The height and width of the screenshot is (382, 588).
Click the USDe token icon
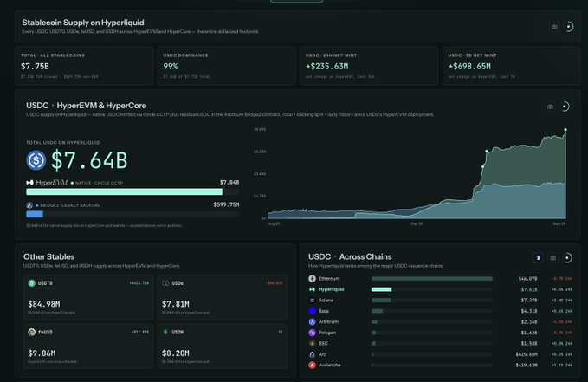[165, 283]
